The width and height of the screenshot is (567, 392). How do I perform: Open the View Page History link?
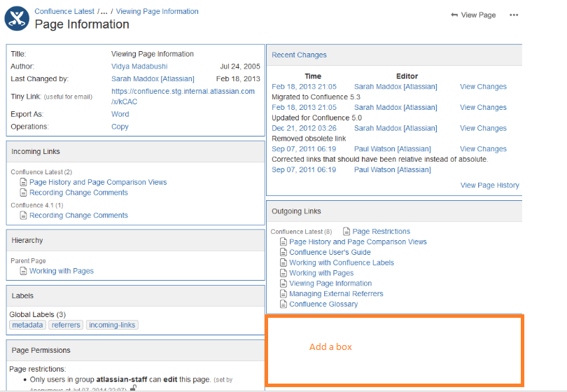pos(489,185)
